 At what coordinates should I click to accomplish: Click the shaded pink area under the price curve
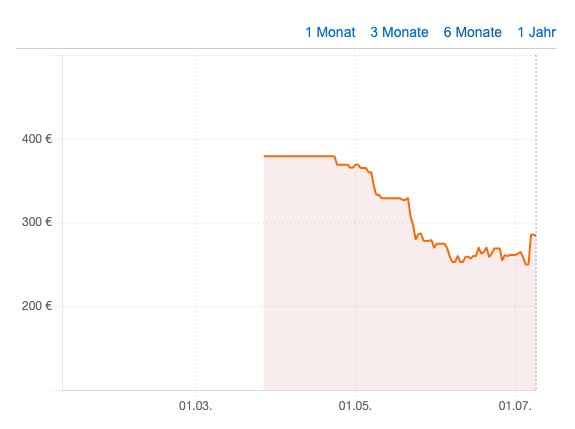click(367, 312)
